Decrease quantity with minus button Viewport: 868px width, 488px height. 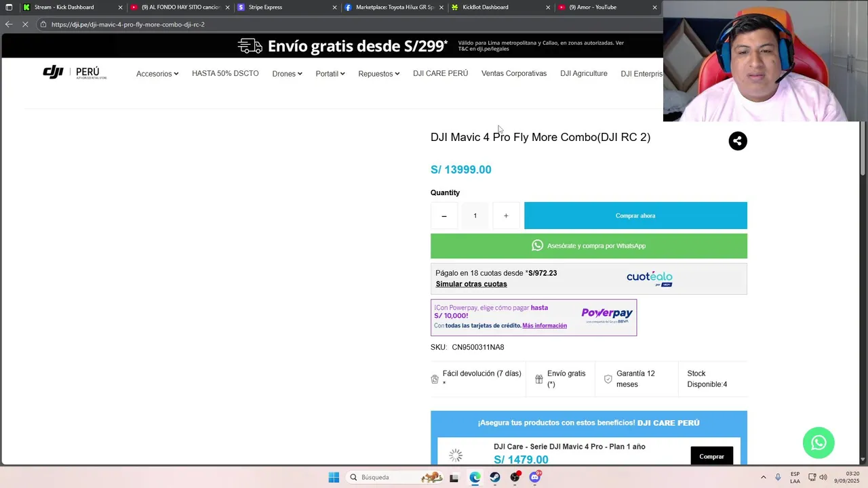pos(444,216)
